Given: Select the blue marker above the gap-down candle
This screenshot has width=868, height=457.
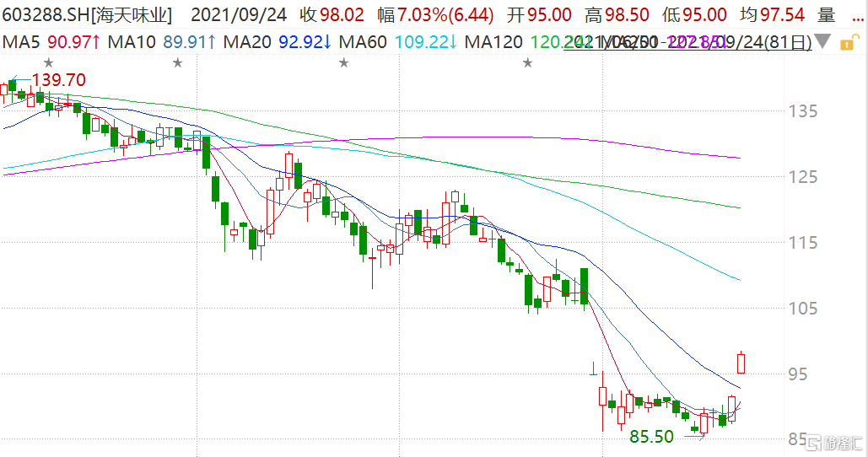Looking at the screenshot, I should pos(594,368).
